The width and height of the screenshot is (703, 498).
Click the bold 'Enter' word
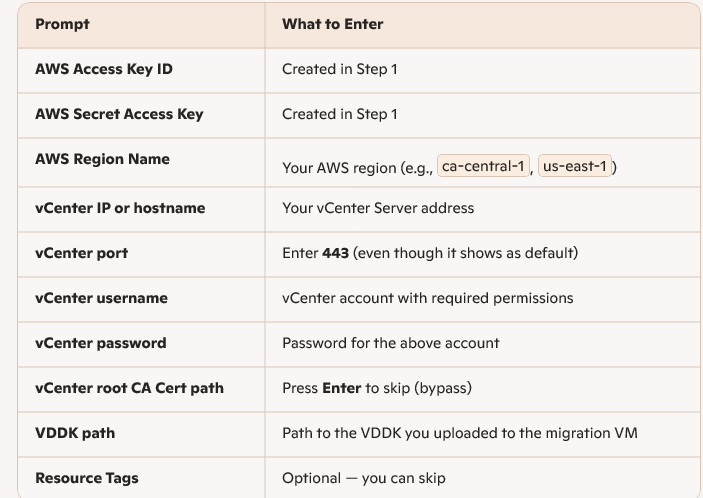click(x=341, y=388)
